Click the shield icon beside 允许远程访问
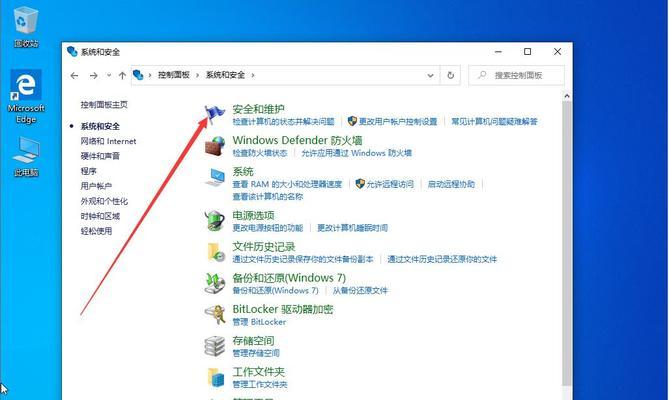The width and height of the screenshot is (669, 400). click(360, 184)
